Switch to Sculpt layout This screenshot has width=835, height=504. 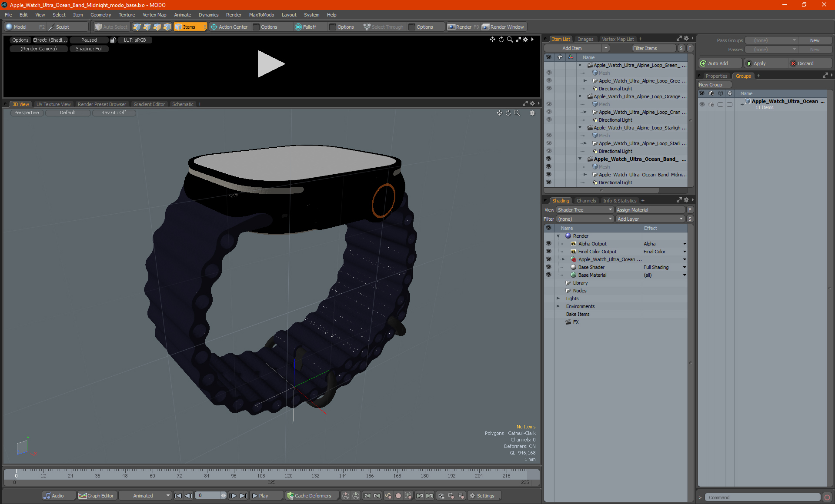pyautogui.click(x=67, y=27)
